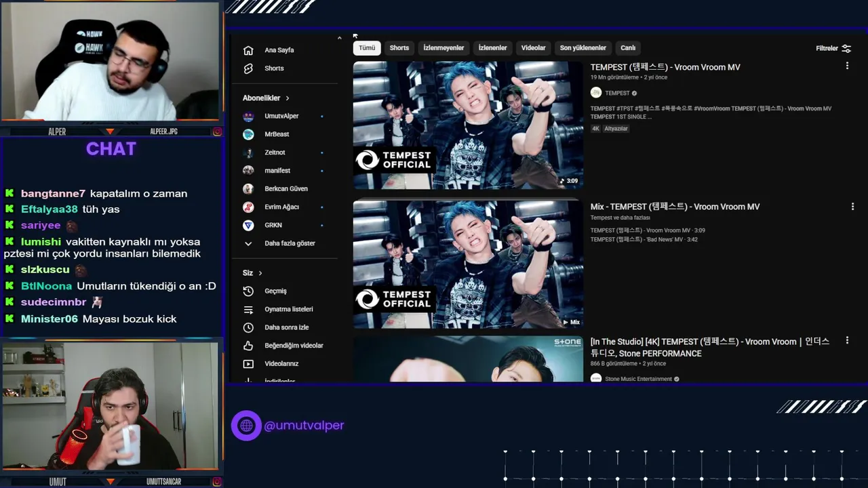The height and width of the screenshot is (488, 868).
Task: Click Instagram icon beside ALPEER.JPG
Action: click(x=217, y=131)
